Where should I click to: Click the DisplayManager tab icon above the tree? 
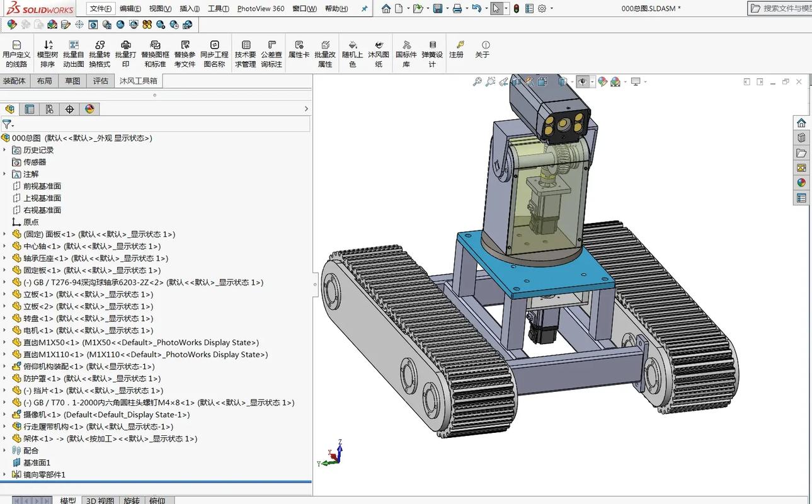coord(89,108)
